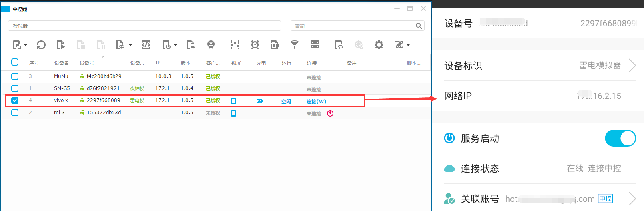This screenshot has width=644, height=211.
Task: Click the greyed-out palette toolbar icon
Action: tap(359, 45)
